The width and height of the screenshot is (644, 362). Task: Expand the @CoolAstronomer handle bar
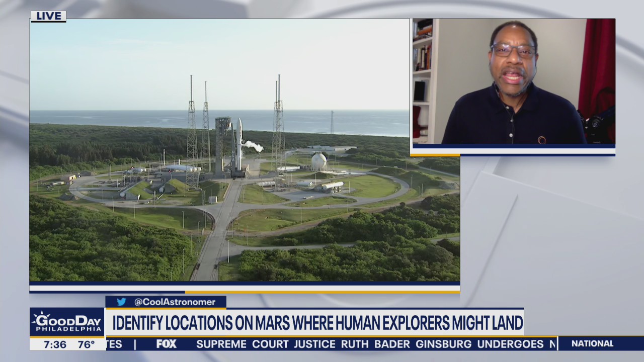coord(166,302)
